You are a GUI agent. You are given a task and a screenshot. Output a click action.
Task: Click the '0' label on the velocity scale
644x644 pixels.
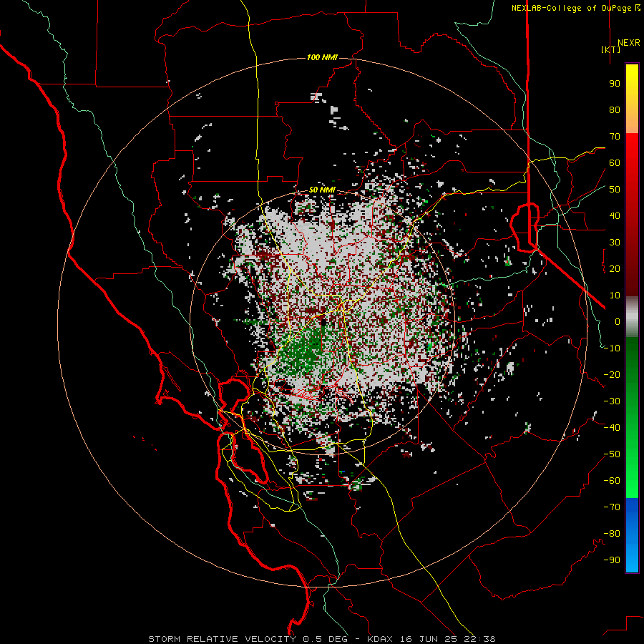(618, 321)
